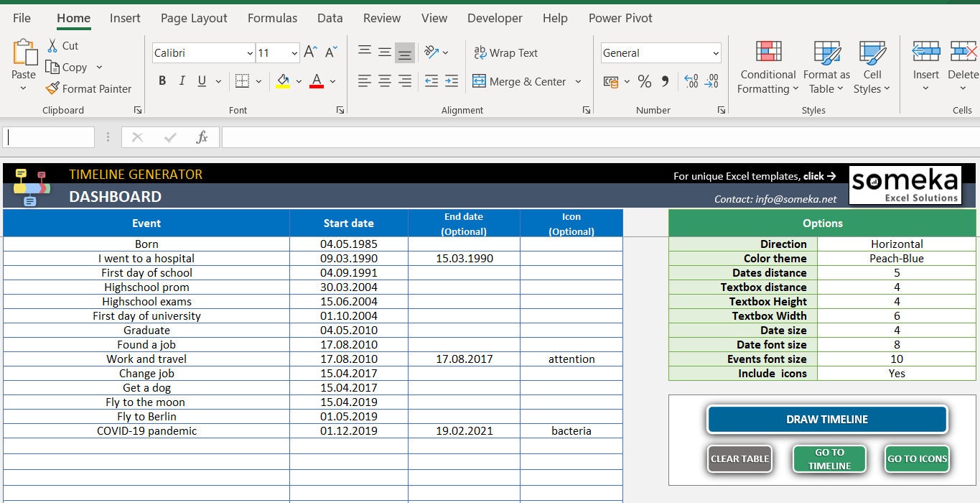
Task: Select the Format Painter tool
Action: click(x=89, y=88)
